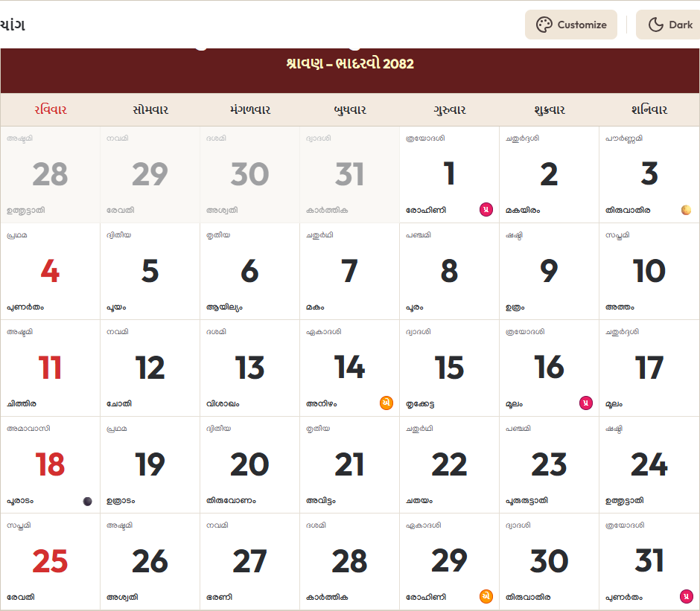Click the orange badge on date 14
The height and width of the screenshot is (611, 700).
(386, 403)
